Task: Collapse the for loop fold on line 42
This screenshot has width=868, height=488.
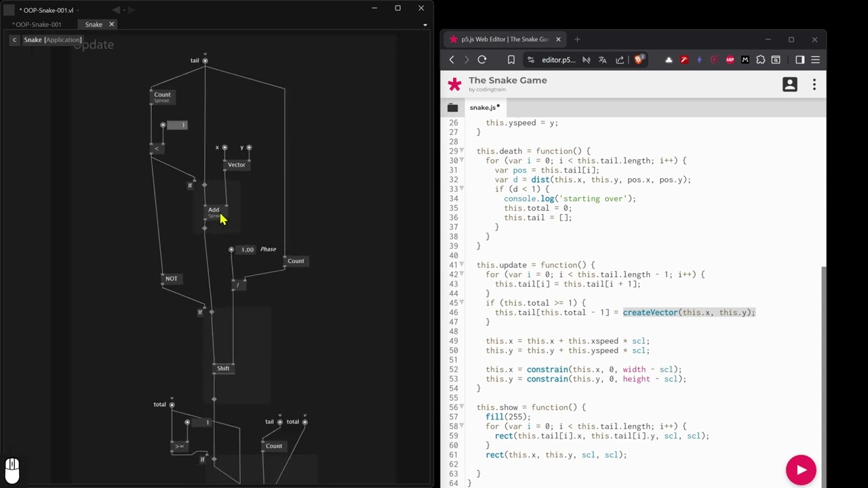Action: [462, 274]
